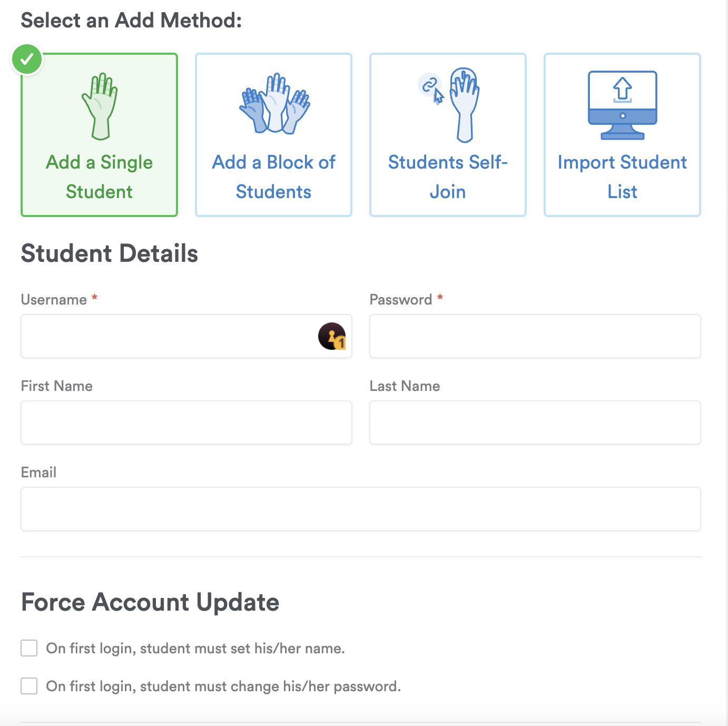Select the Add a Single Student label
Screen dimensions: 728x726
(99, 176)
